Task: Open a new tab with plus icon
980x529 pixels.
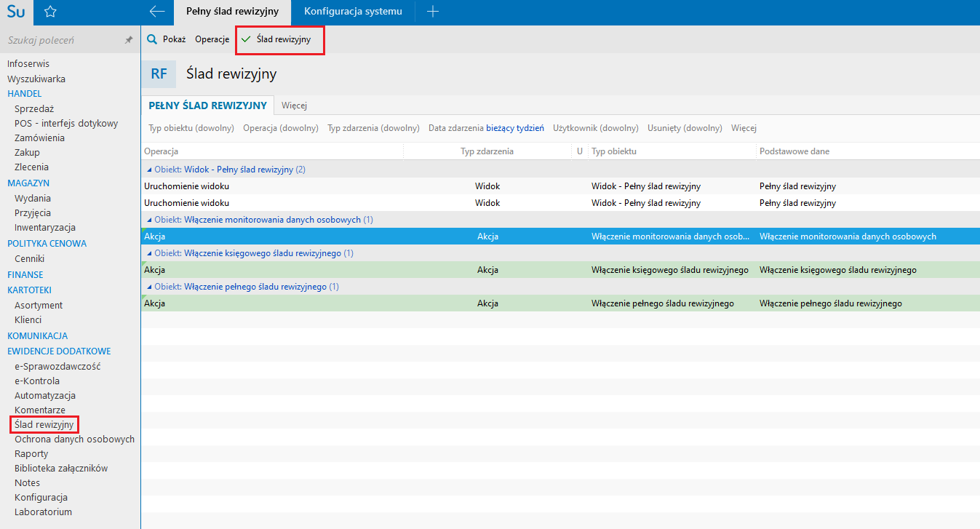Action: (433, 12)
